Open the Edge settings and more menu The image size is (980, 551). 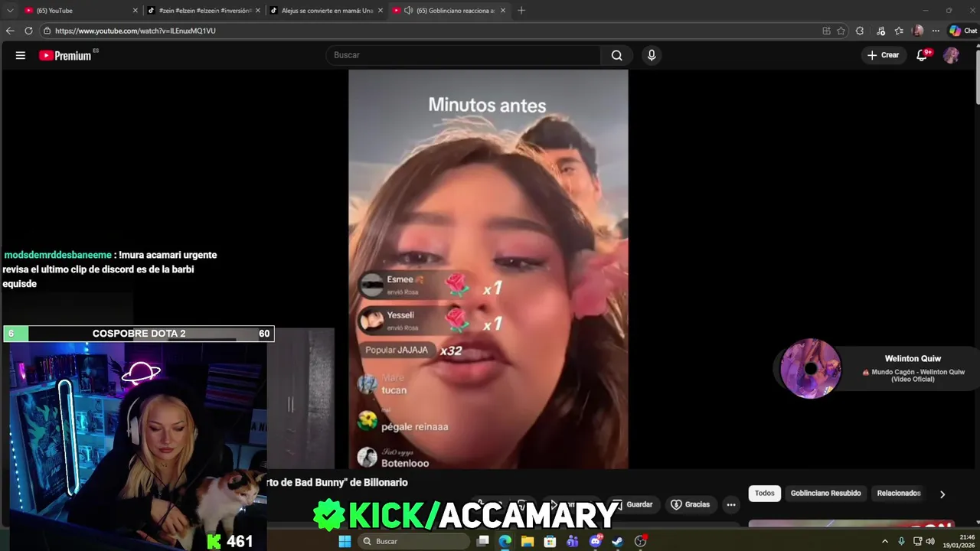click(x=936, y=31)
